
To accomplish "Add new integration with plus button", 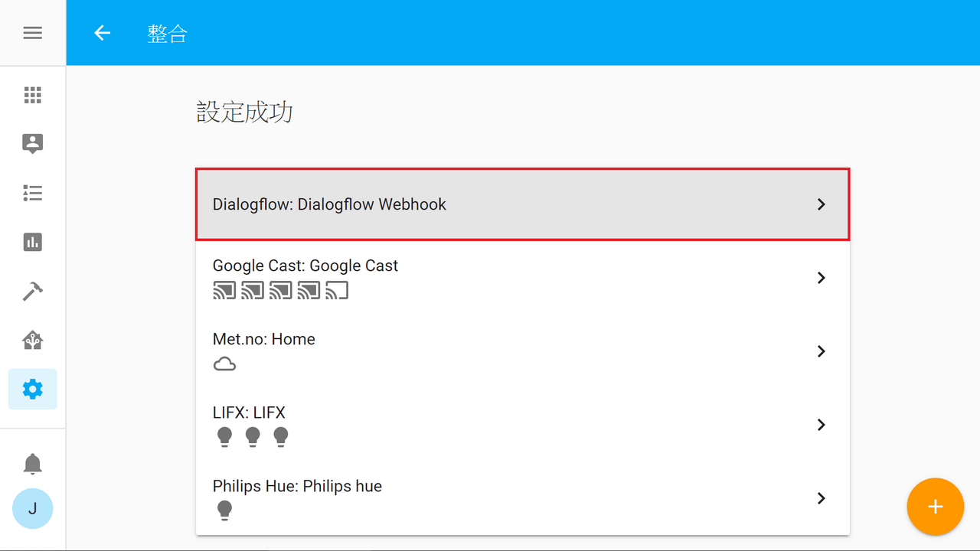I will (935, 507).
